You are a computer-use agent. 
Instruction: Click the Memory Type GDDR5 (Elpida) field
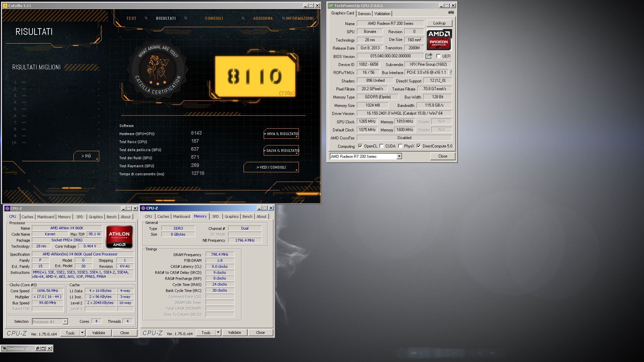tap(378, 97)
